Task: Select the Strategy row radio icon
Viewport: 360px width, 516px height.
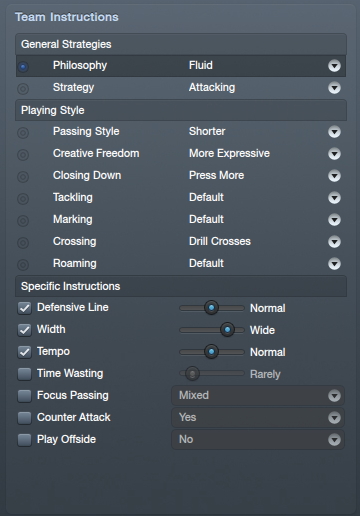Action: [x=23, y=88]
